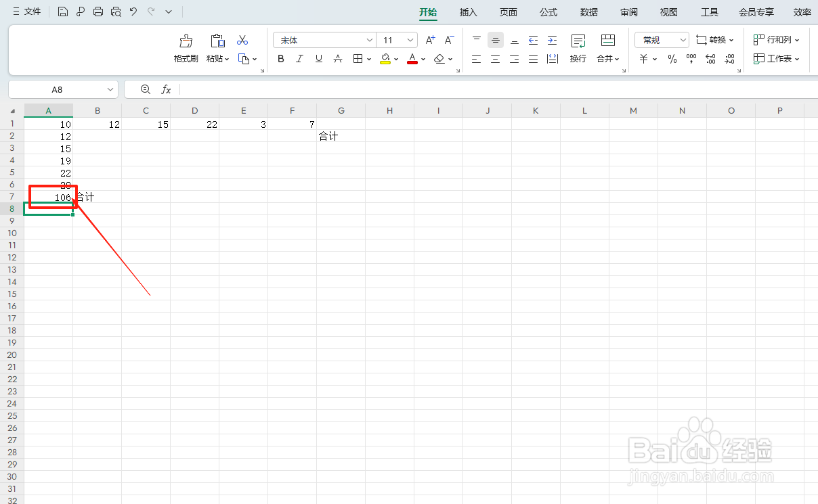Click the borders grid icon
Viewport: 818px width, 504px height.
pos(358,59)
